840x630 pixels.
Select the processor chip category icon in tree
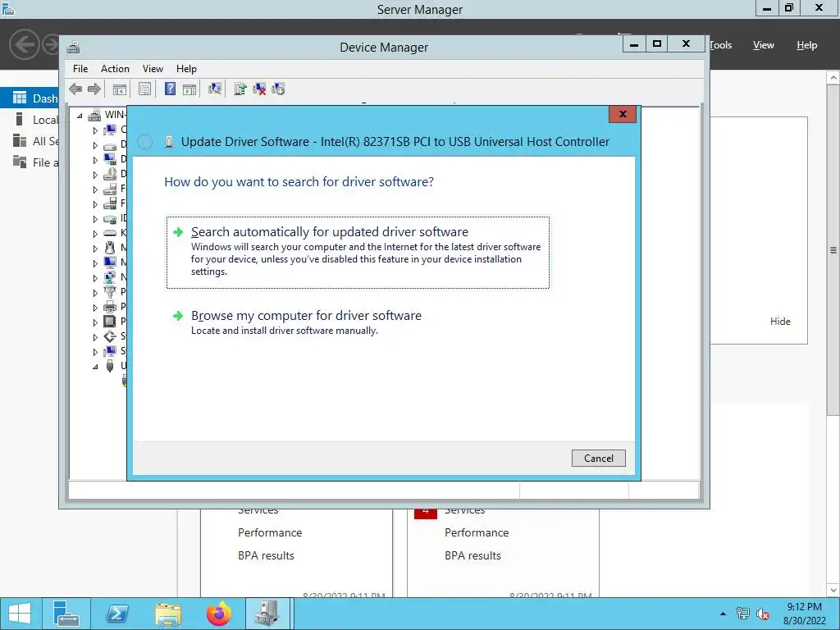110,322
